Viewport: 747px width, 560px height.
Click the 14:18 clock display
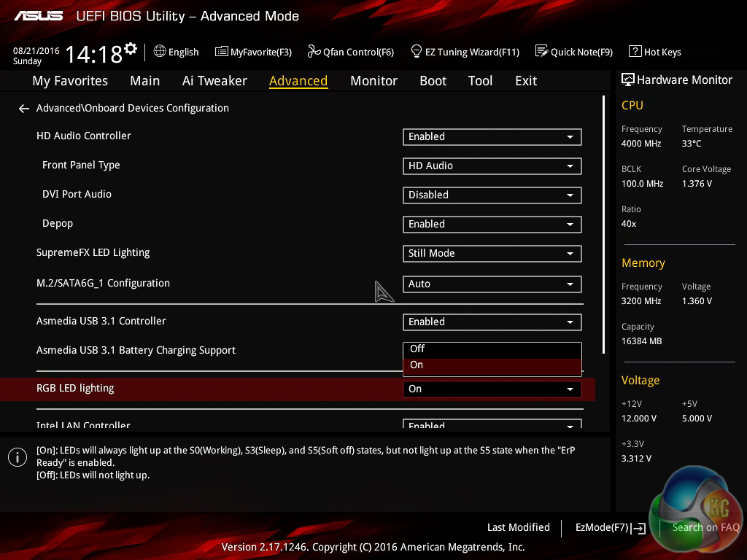pos(94,54)
